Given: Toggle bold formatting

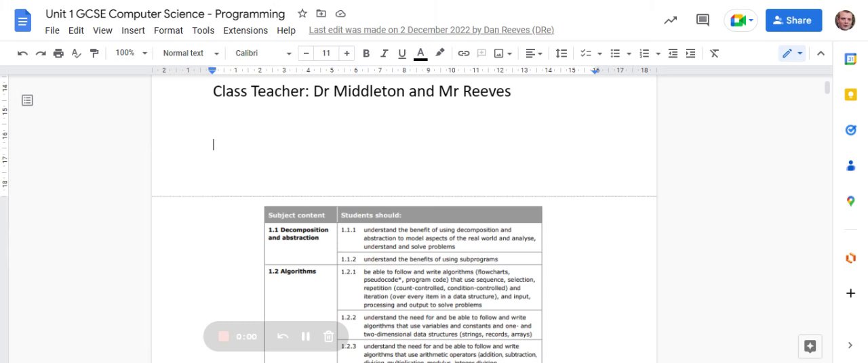Looking at the screenshot, I should click(x=366, y=53).
